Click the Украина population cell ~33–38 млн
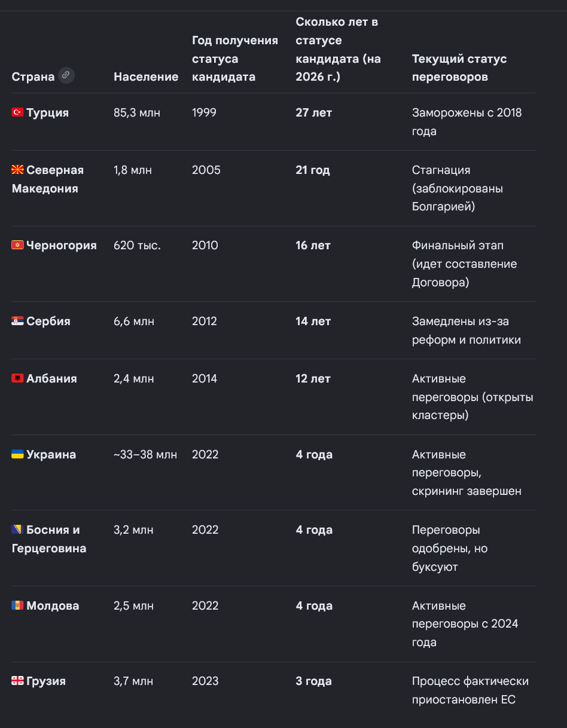Viewport: 567px width, 728px height. click(145, 454)
